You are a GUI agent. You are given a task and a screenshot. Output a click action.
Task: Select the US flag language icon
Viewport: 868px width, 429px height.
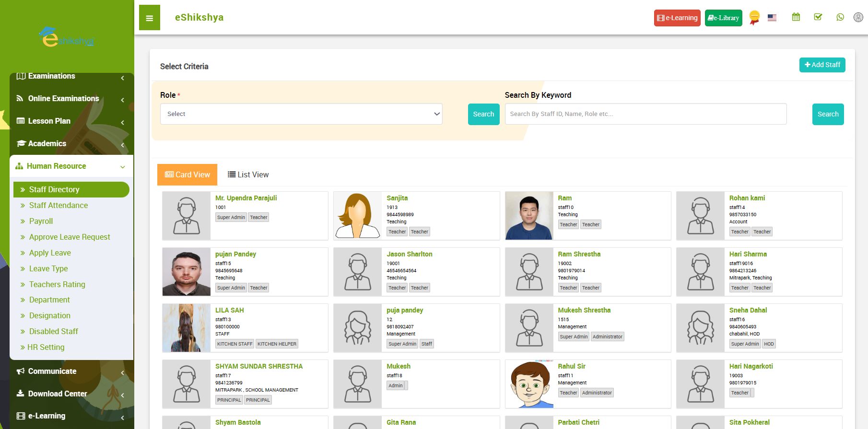click(772, 18)
